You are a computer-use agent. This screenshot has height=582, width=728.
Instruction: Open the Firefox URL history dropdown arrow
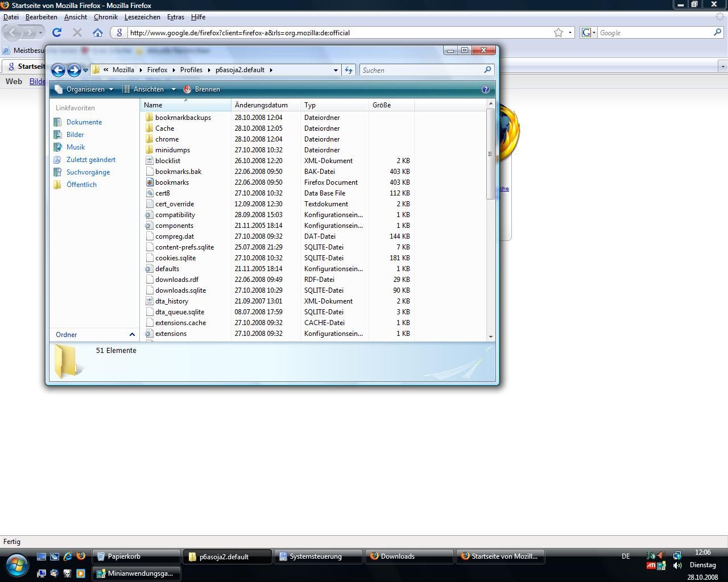click(570, 32)
